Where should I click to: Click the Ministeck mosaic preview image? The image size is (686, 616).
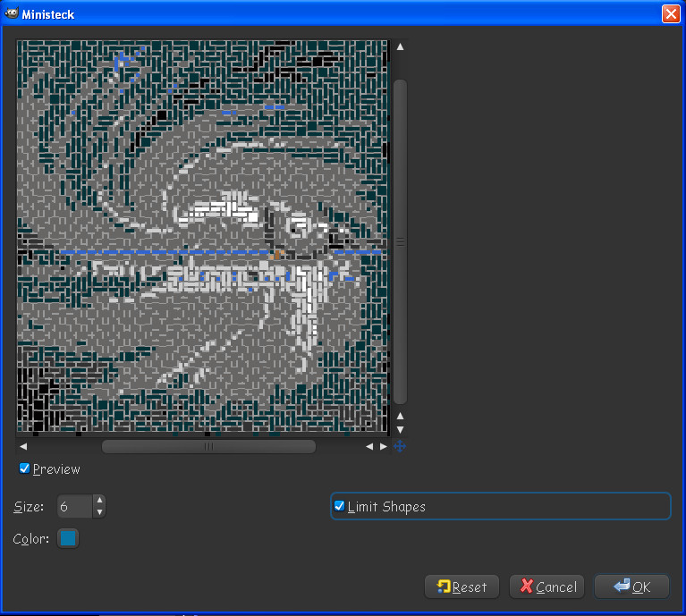click(x=202, y=237)
